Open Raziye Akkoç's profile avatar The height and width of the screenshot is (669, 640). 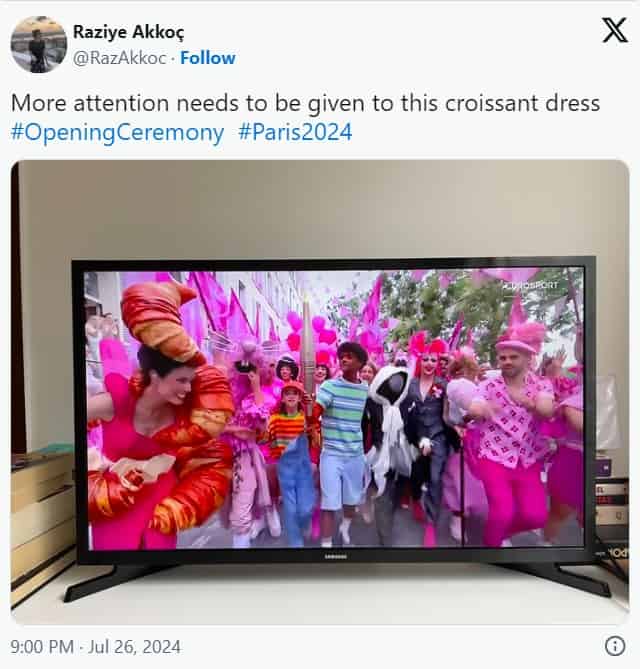point(39,44)
